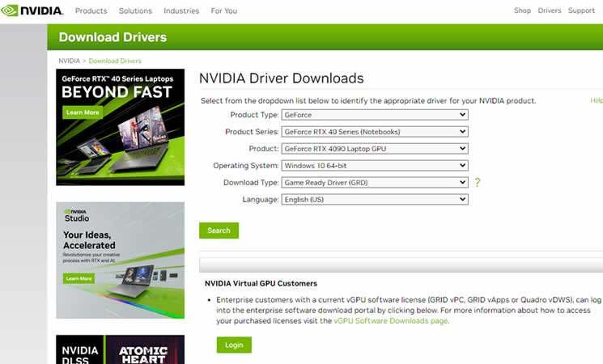This screenshot has width=603, height=364.
Task: Click the NVIDIA logo
Action: pos(32,11)
